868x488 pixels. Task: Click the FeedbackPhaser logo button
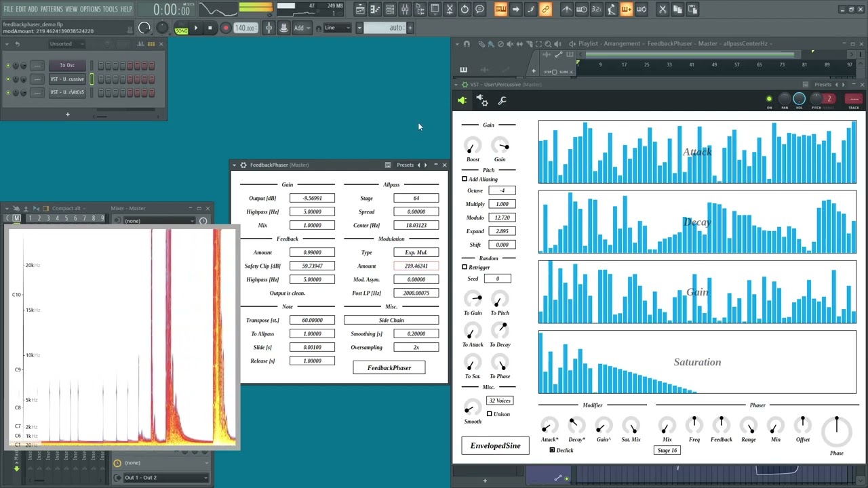pos(389,367)
